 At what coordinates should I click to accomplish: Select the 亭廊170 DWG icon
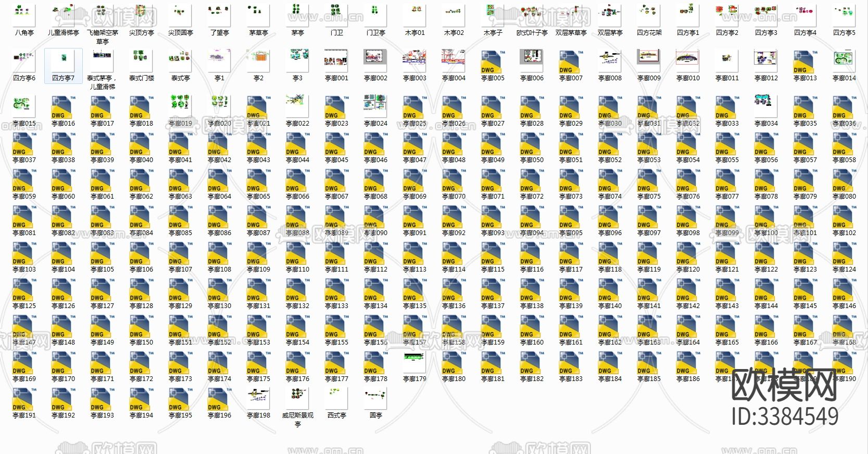click(x=63, y=362)
